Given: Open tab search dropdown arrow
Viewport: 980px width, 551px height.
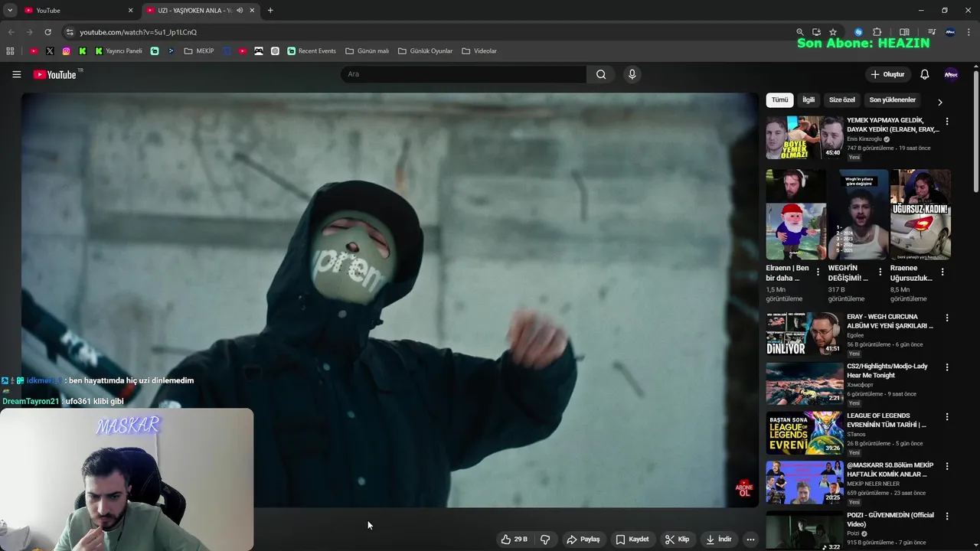Looking at the screenshot, I should point(10,11).
